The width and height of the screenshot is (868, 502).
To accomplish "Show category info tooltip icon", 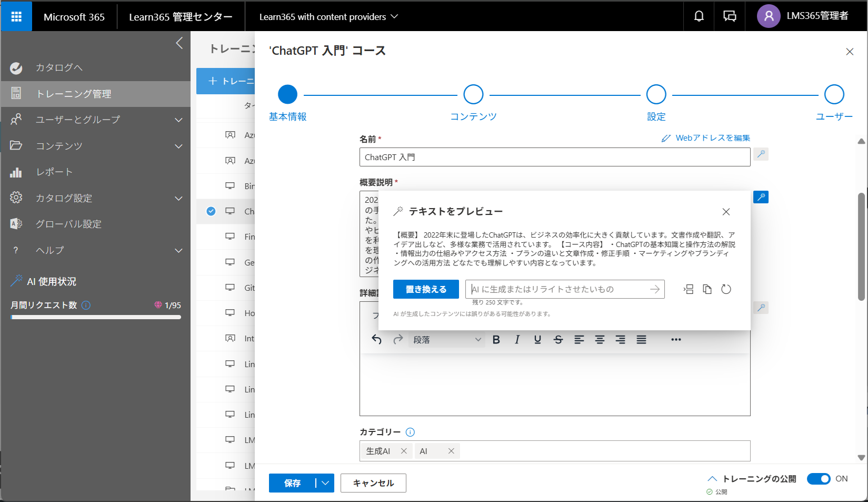I will 411,432.
